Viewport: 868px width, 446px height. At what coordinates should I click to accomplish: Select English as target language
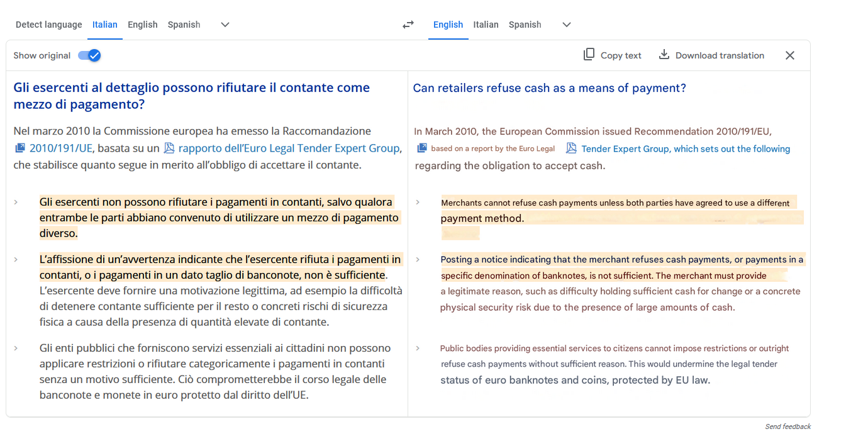pos(448,25)
